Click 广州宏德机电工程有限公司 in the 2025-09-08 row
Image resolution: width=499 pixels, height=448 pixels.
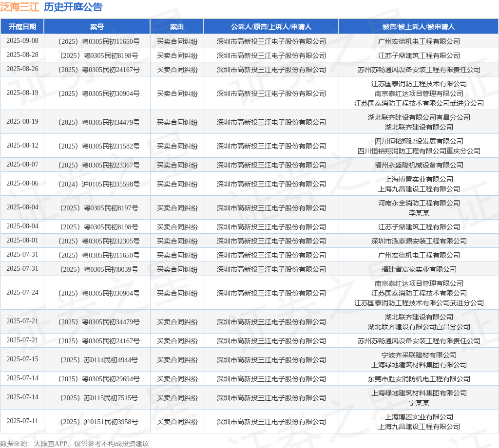[x=419, y=42]
